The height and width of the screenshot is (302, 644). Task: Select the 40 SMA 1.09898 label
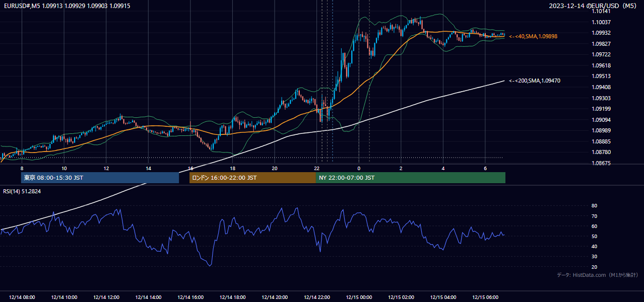coord(533,37)
